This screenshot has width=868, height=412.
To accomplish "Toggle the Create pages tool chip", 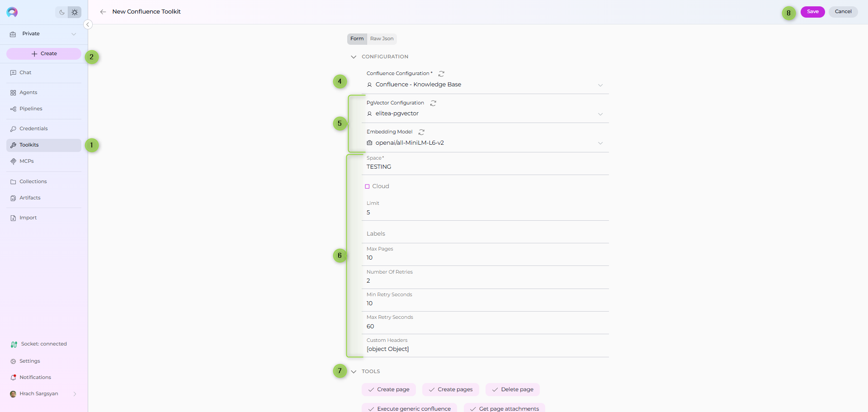I will pyautogui.click(x=450, y=389).
